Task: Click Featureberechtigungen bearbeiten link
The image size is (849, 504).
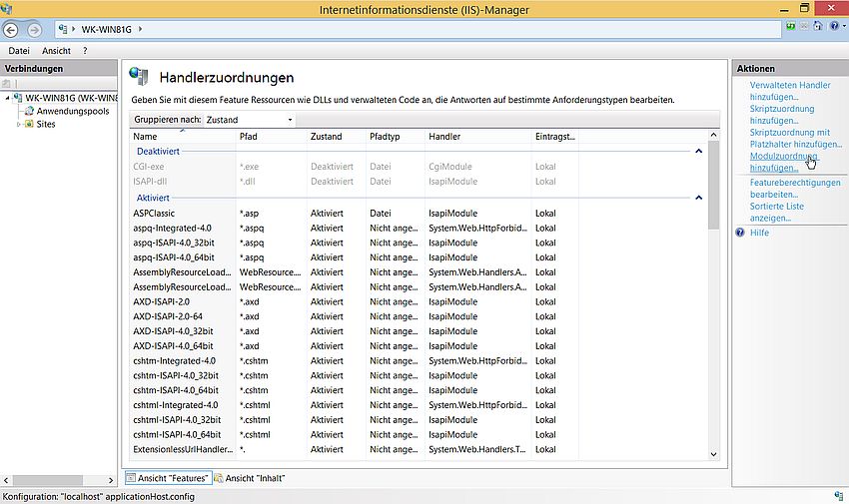Action: (795, 189)
